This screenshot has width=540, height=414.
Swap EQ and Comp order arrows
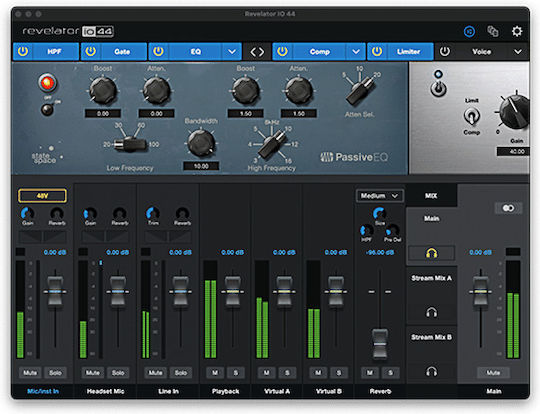pyautogui.click(x=257, y=52)
